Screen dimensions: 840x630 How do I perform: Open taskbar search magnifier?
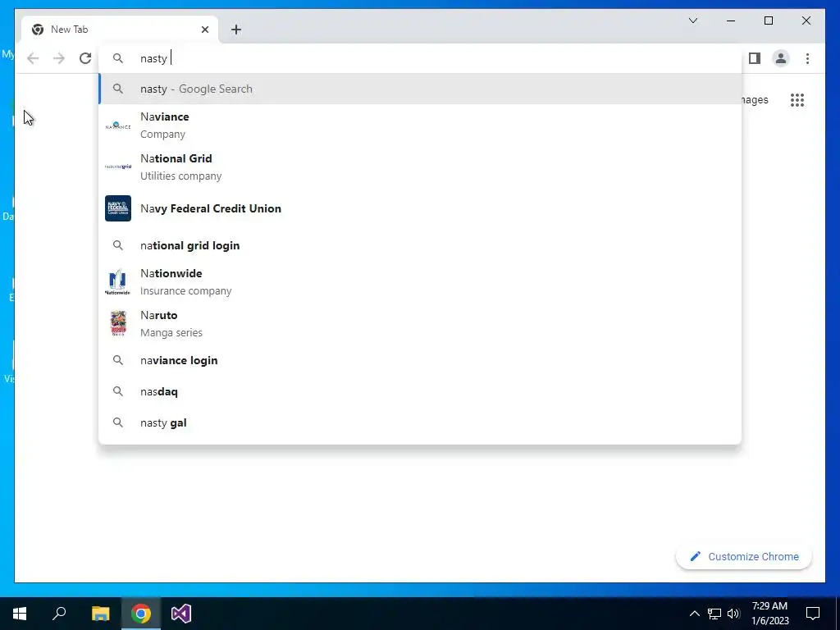(x=59, y=614)
